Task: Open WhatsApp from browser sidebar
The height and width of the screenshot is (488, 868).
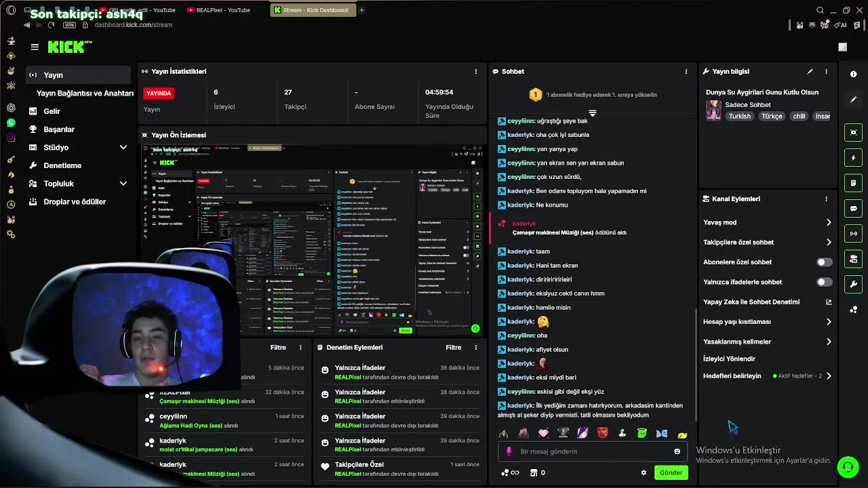Action: coord(11,123)
